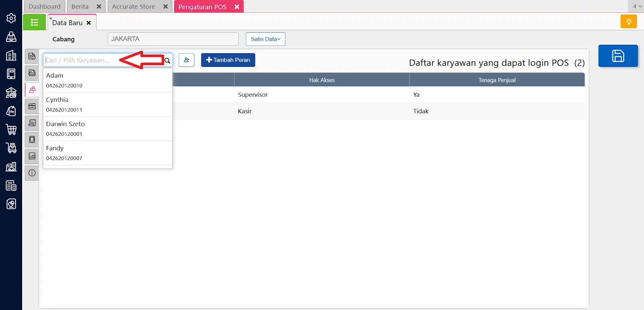This screenshot has height=310, width=644.
Task: Click the Hak Akses column header
Action: [x=322, y=80]
